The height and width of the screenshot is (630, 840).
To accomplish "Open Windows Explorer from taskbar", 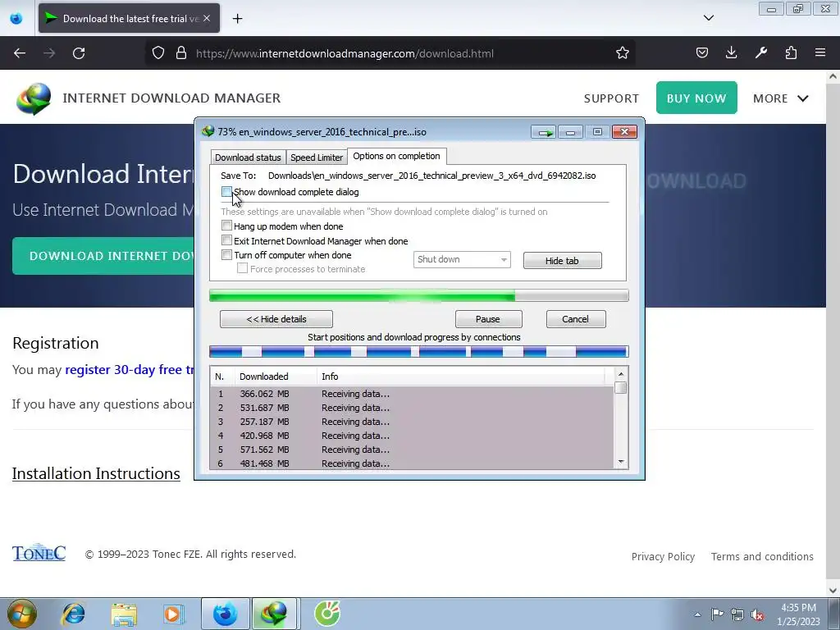I will click(x=124, y=614).
